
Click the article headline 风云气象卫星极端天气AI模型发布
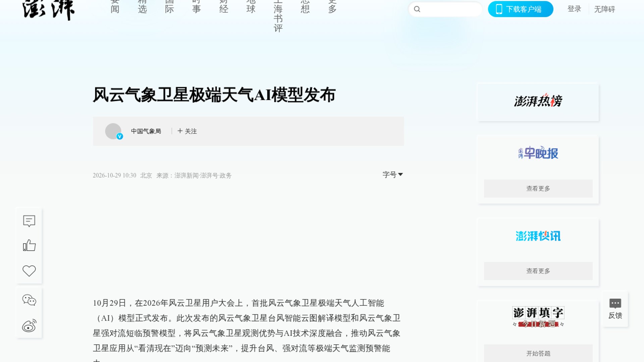point(214,95)
